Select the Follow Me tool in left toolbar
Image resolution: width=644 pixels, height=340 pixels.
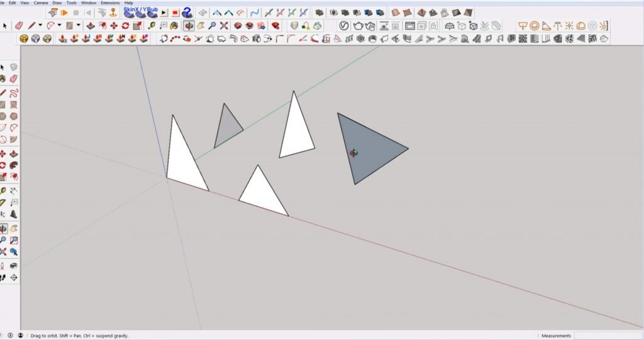[14, 165]
